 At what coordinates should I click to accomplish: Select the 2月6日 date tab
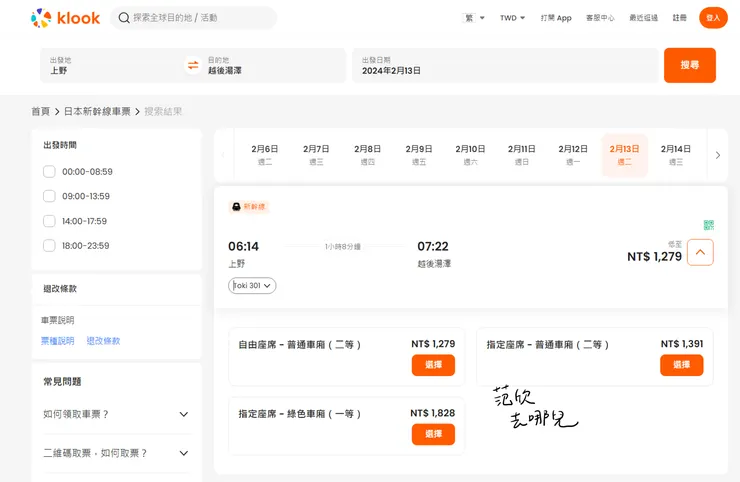coord(265,155)
